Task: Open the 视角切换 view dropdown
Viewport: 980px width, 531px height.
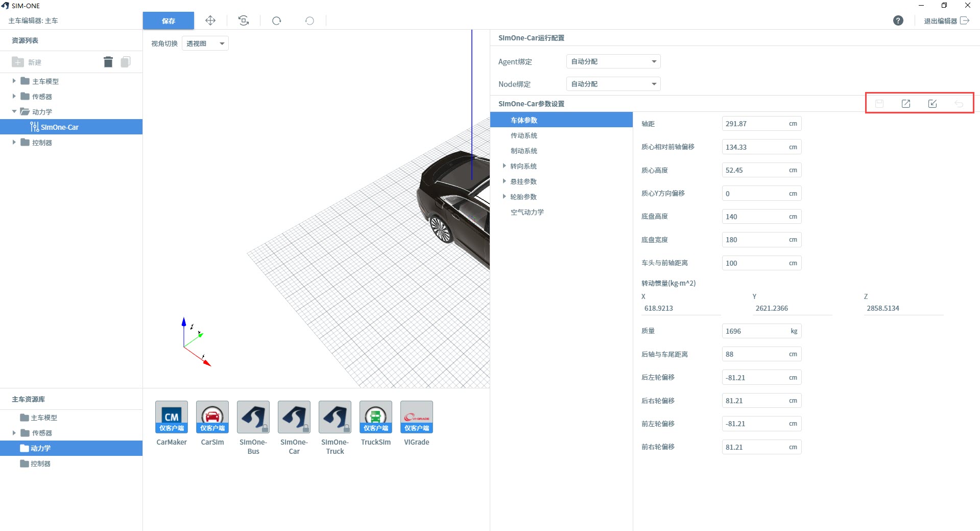Action: click(x=205, y=44)
